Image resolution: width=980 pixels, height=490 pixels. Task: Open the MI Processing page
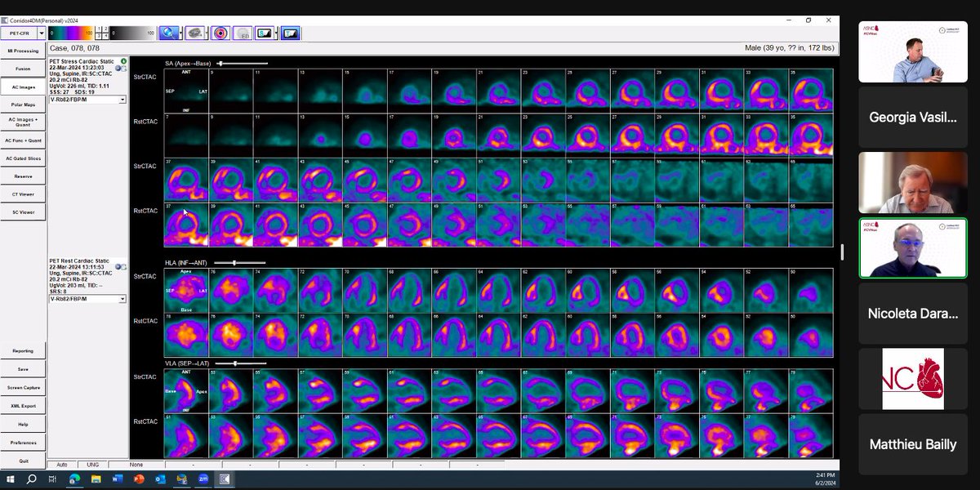tap(23, 51)
